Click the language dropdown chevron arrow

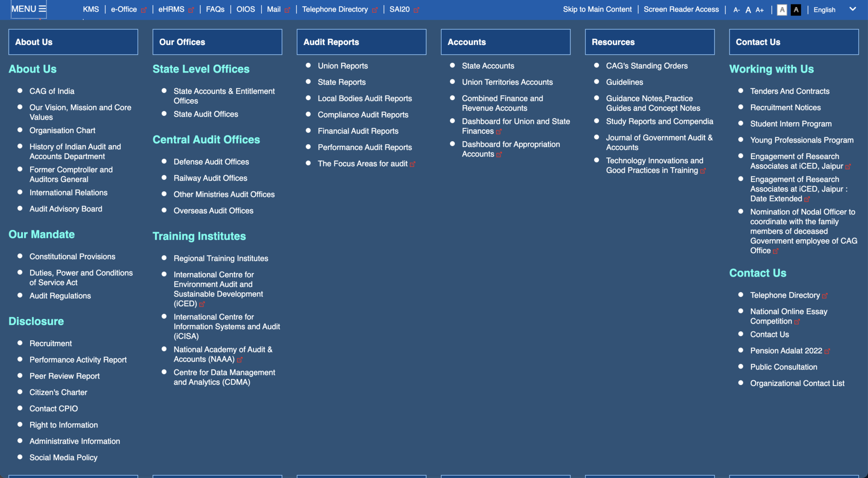[x=853, y=9]
